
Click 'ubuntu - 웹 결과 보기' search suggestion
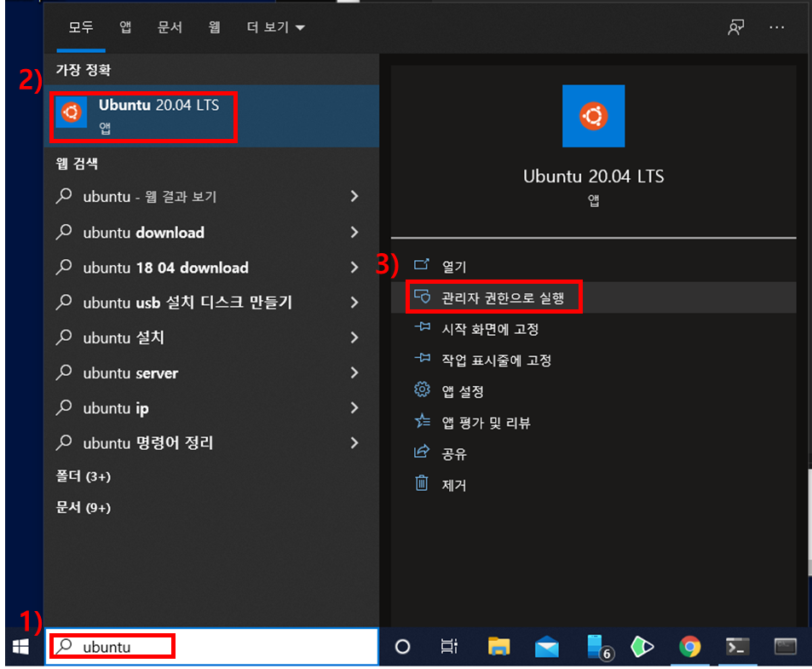pos(211,196)
